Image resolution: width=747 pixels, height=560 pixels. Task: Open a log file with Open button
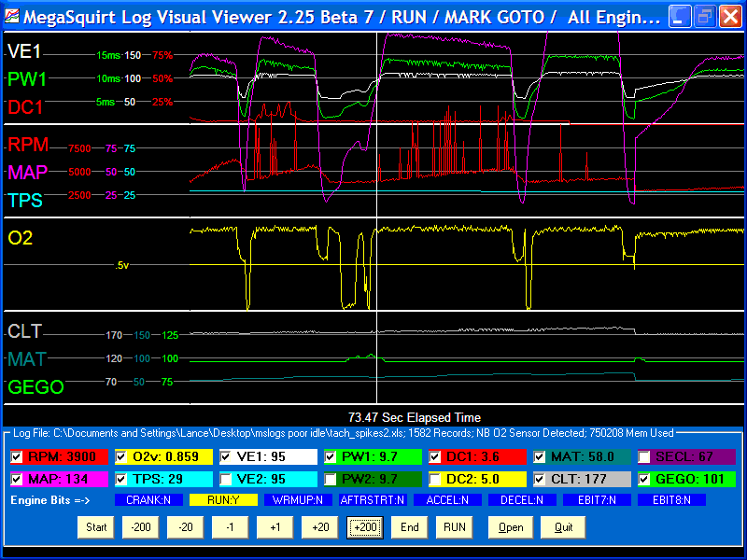point(510,527)
